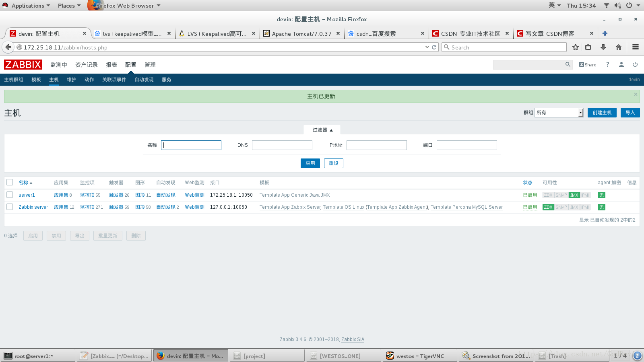Image resolution: width=644 pixels, height=362 pixels.
Task: Open the system volume icon
Action: 617,5
